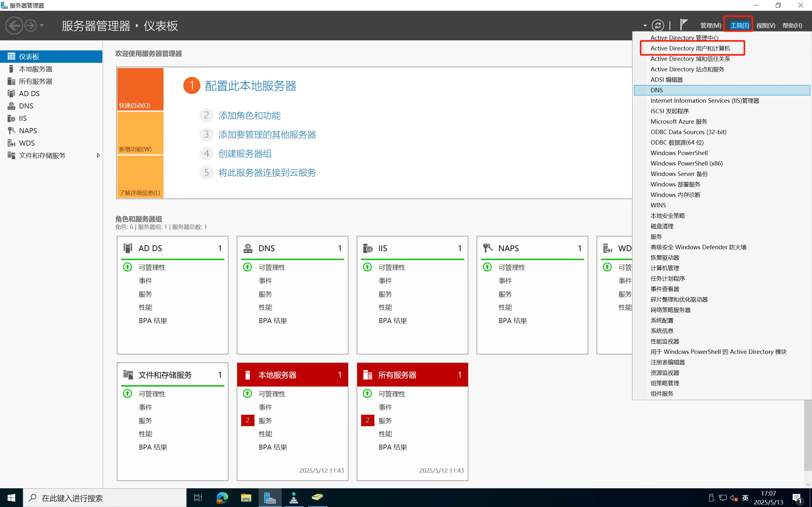
Task: Select 文件和存储服务 in the sidebar
Action: pos(51,155)
